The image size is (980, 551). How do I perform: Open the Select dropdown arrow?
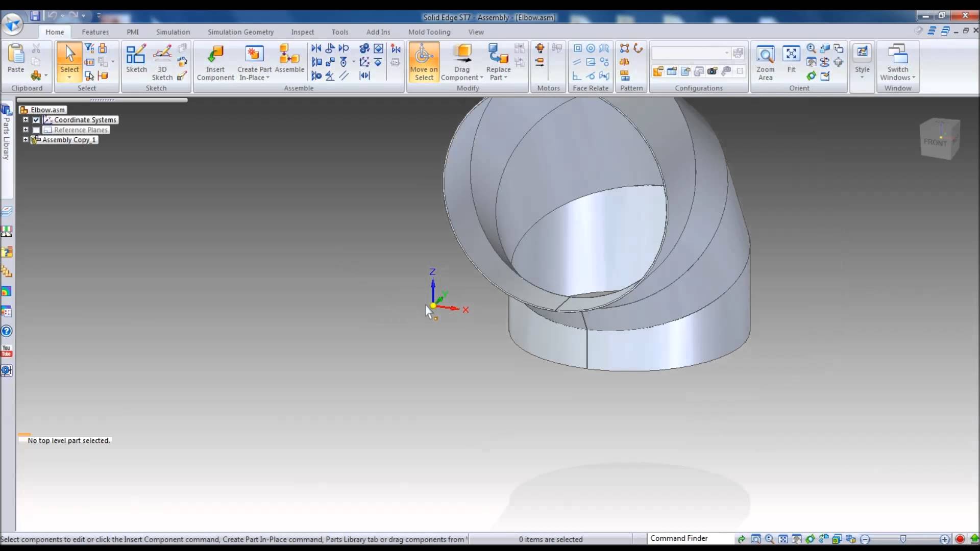click(x=69, y=78)
